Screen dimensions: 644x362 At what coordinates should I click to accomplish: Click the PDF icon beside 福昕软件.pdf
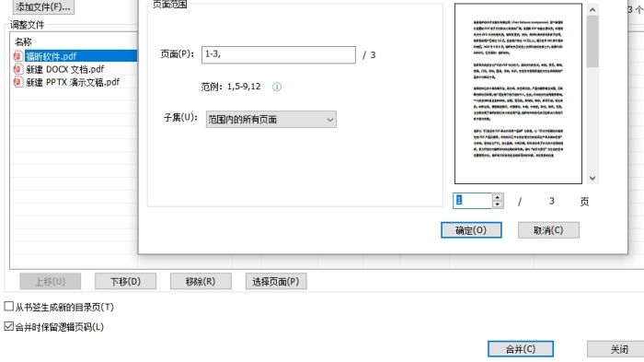[x=17, y=56]
